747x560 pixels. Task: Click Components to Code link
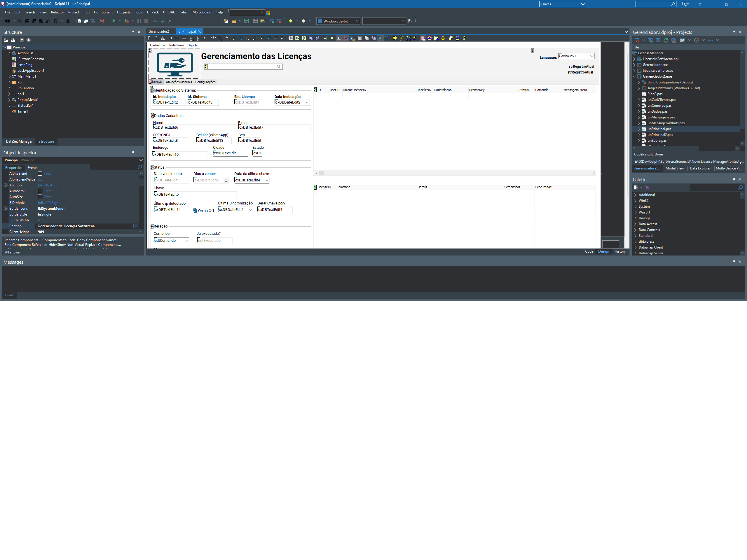pos(59,240)
